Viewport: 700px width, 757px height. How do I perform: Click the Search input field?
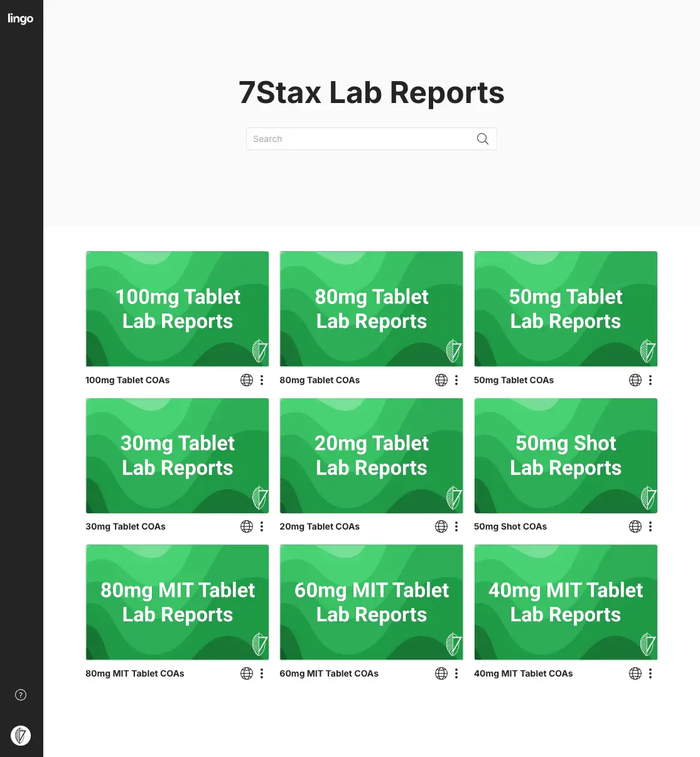pyautogui.click(x=372, y=139)
